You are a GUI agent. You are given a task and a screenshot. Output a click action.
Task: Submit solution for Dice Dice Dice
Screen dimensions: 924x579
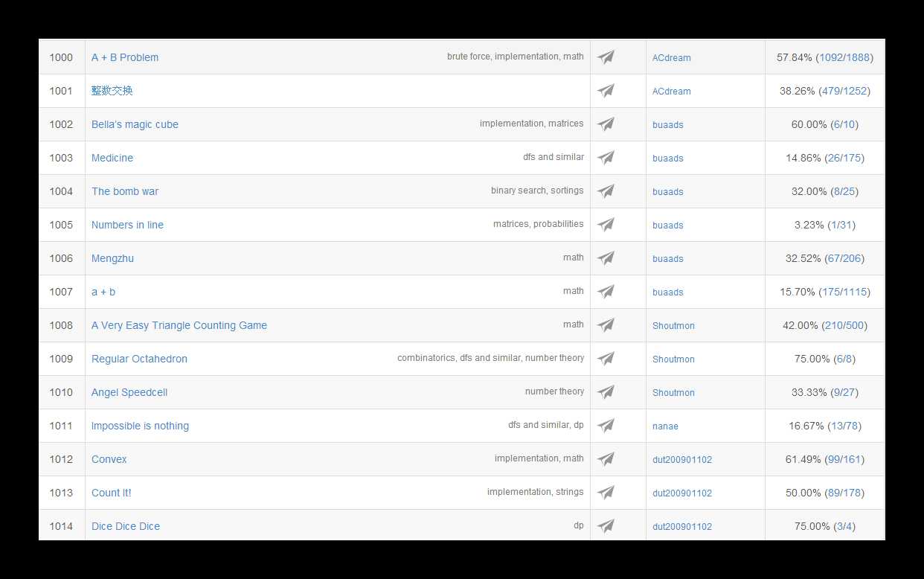(606, 526)
